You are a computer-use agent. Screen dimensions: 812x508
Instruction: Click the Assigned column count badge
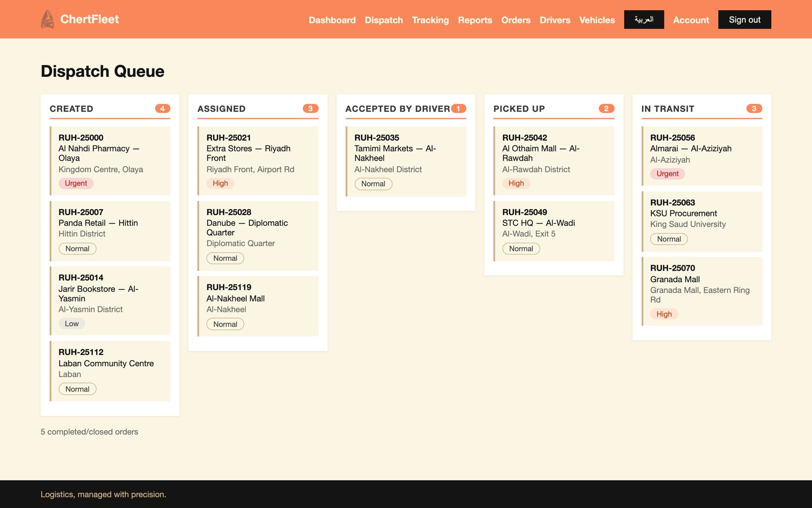coord(310,108)
